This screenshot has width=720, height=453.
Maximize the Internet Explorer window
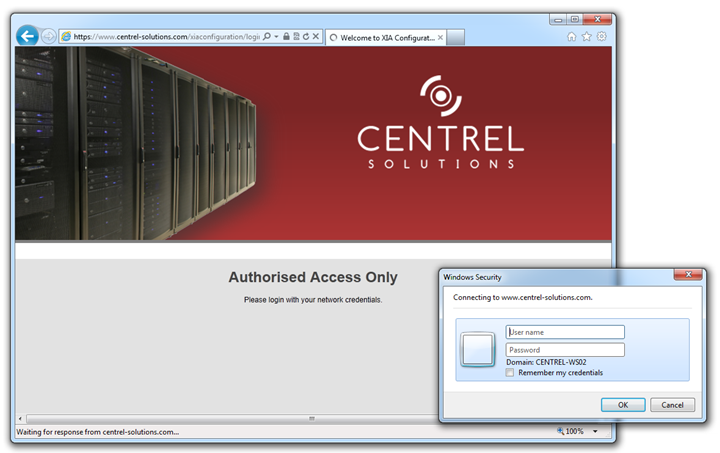pyautogui.click(x=574, y=19)
